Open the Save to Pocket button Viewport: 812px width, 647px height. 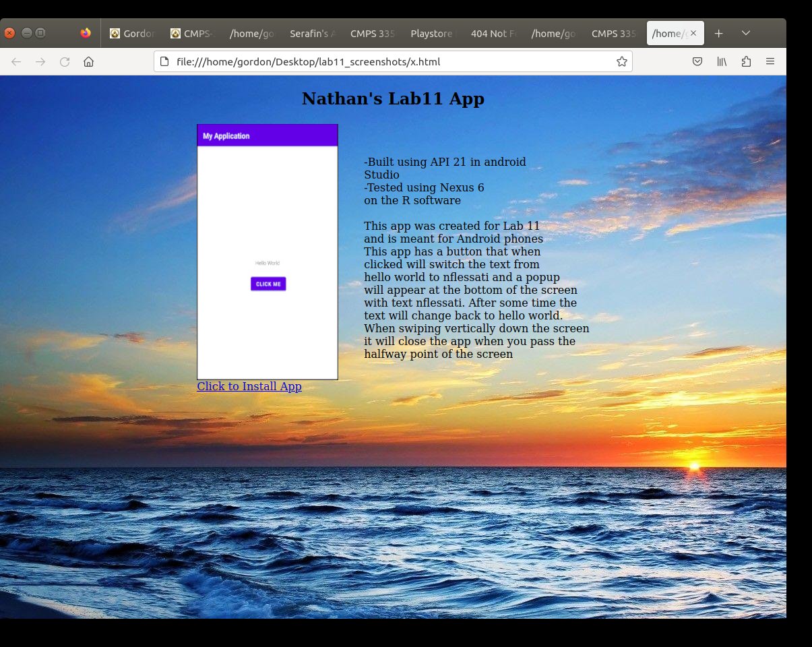pyautogui.click(x=697, y=62)
